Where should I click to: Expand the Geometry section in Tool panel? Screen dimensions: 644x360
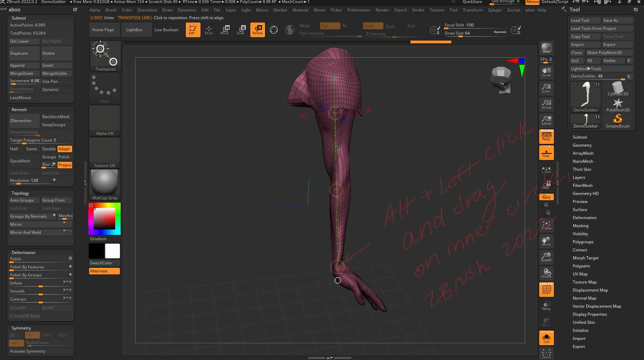pyautogui.click(x=582, y=145)
